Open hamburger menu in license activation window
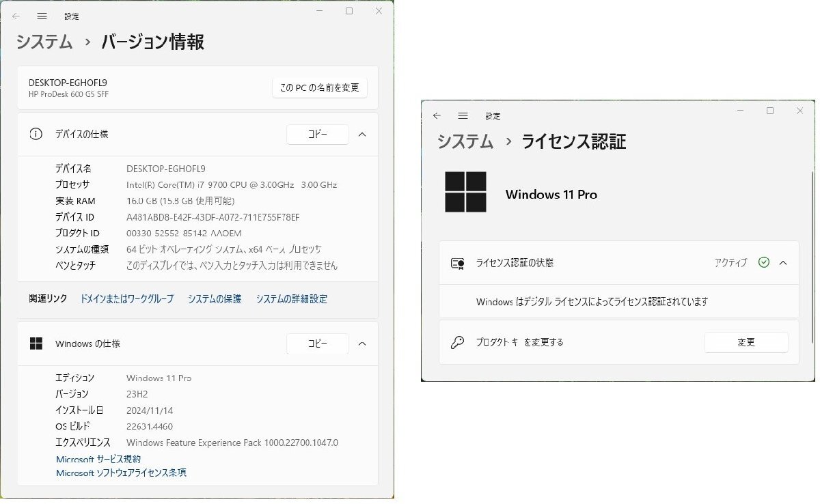820x504 pixels. [463, 116]
